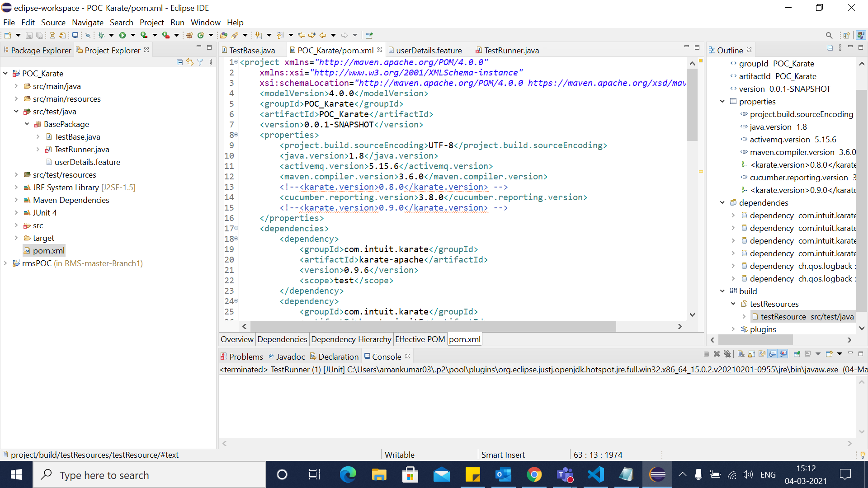
Task: Enable Link with Editor in Package Explorer
Action: (x=190, y=62)
